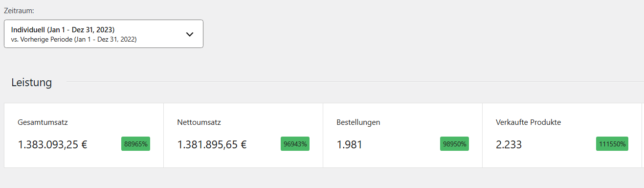Open the Nettoumsatz card title
644x188 pixels.
[199, 122]
